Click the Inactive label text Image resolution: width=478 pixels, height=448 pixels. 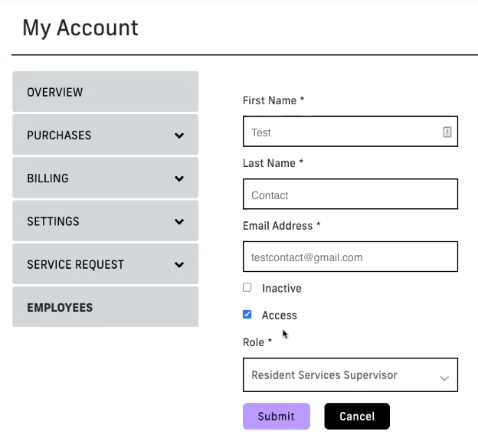[282, 288]
